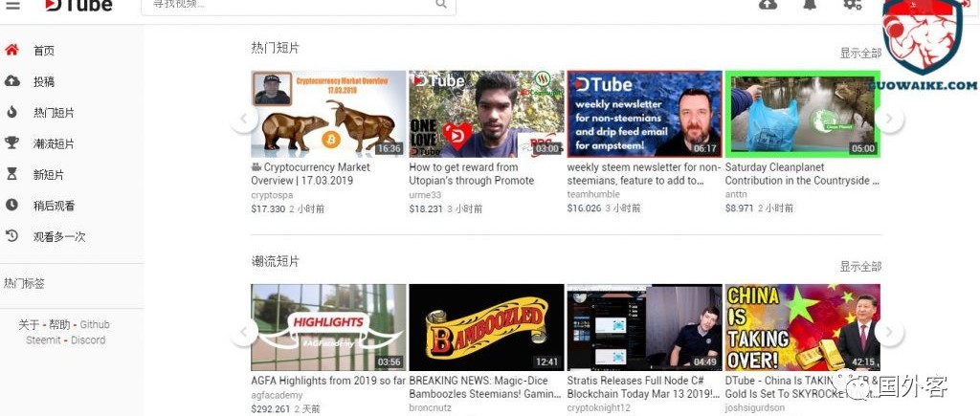Click the search magnifier icon
The image size is (980, 416).
441,4
